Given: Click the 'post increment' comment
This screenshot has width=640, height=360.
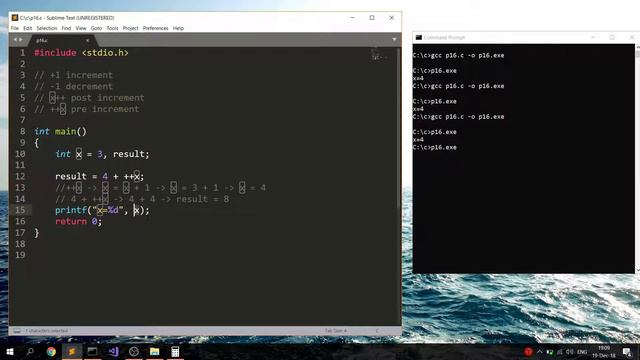Looking at the screenshot, I should [107, 98].
